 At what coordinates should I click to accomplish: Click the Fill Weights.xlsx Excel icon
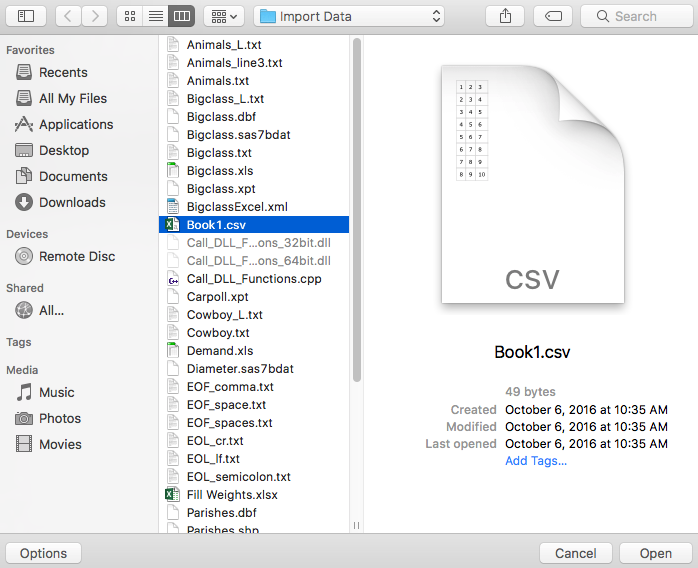point(172,495)
